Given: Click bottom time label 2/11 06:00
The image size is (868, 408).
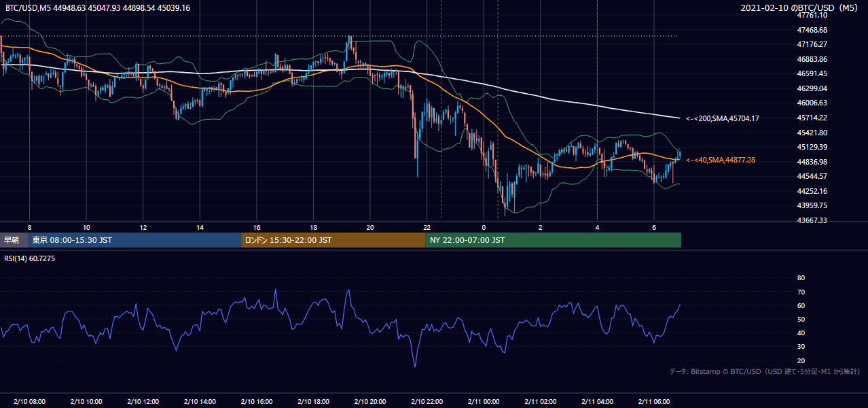Looking at the screenshot, I should click(653, 402).
